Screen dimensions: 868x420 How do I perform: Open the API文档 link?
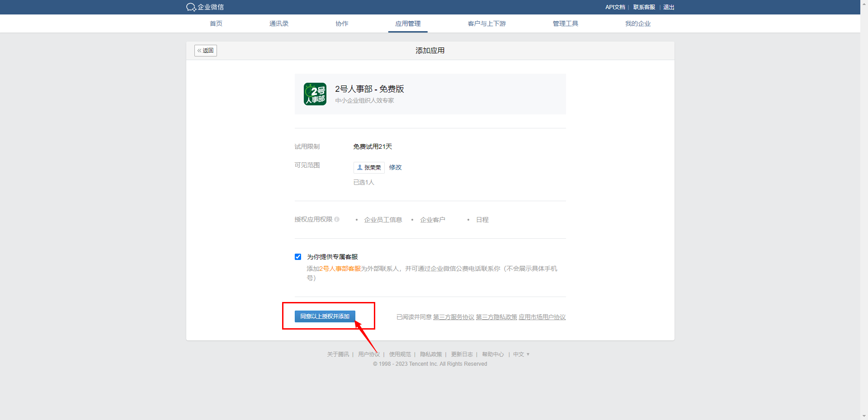[x=615, y=7]
